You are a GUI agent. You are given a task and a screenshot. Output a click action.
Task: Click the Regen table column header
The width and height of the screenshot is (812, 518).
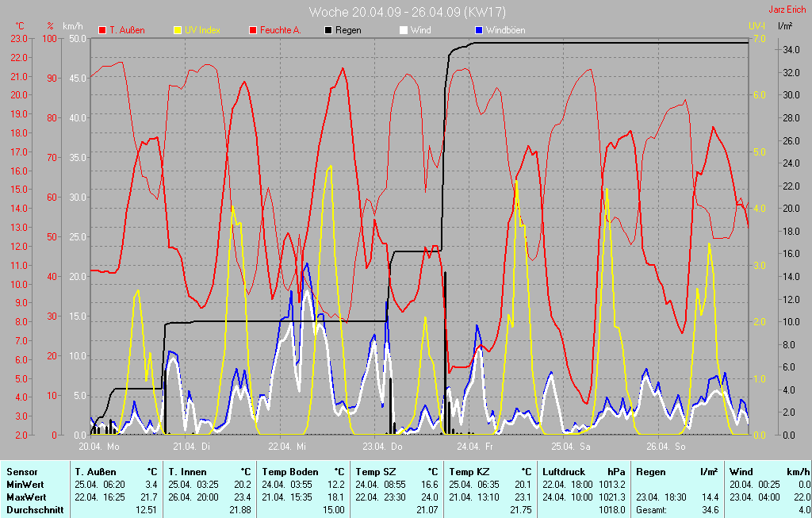click(650, 472)
